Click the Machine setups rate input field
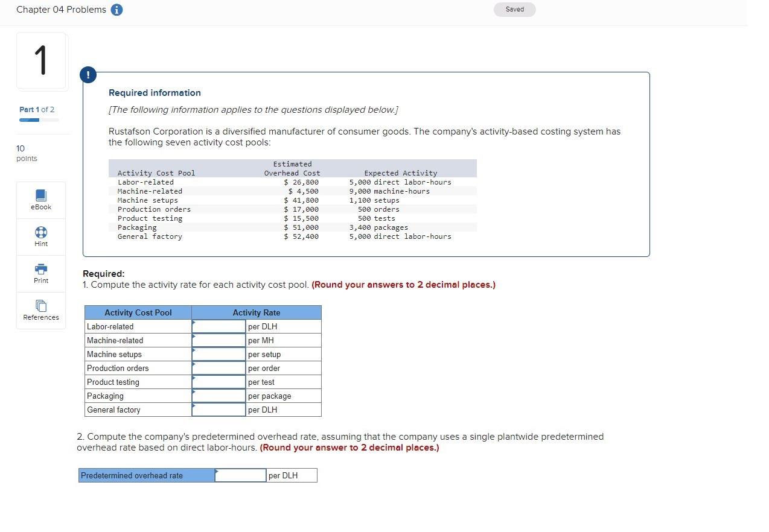The height and width of the screenshot is (532, 769). tap(218, 354)
